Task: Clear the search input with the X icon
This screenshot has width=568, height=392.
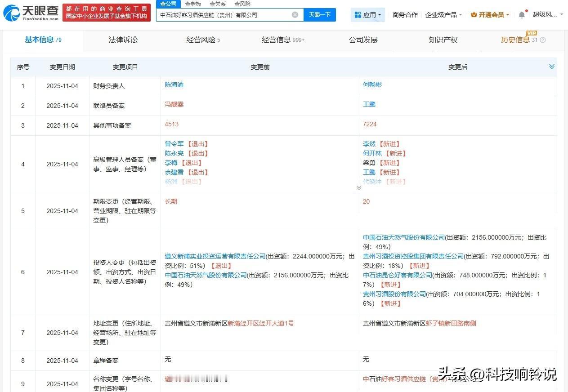Action: point(295,15)
